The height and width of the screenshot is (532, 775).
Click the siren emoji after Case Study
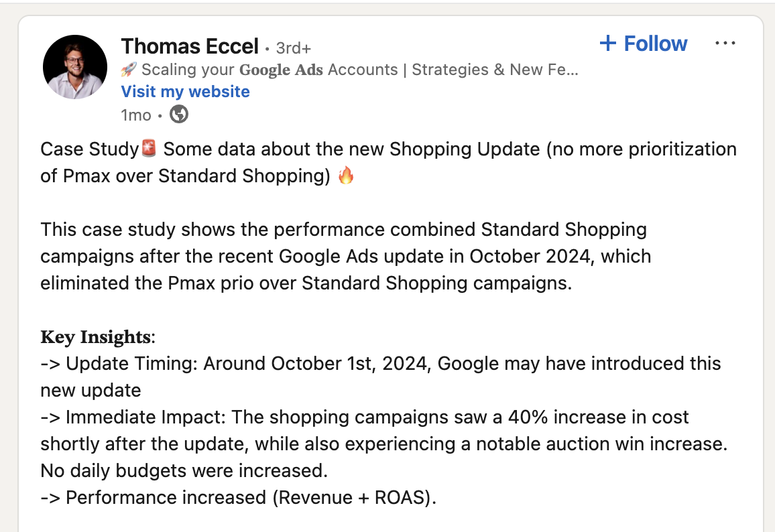click(x=149, y=148)
